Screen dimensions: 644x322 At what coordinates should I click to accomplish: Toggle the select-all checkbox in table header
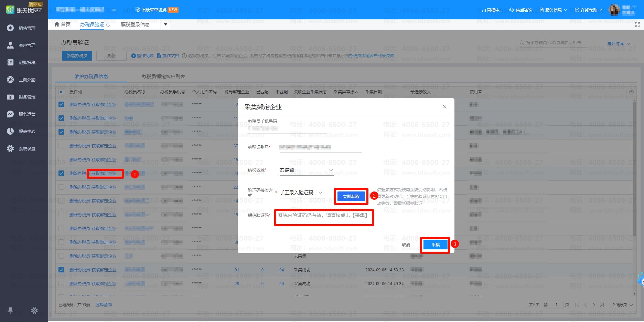(x=61, y=92)
